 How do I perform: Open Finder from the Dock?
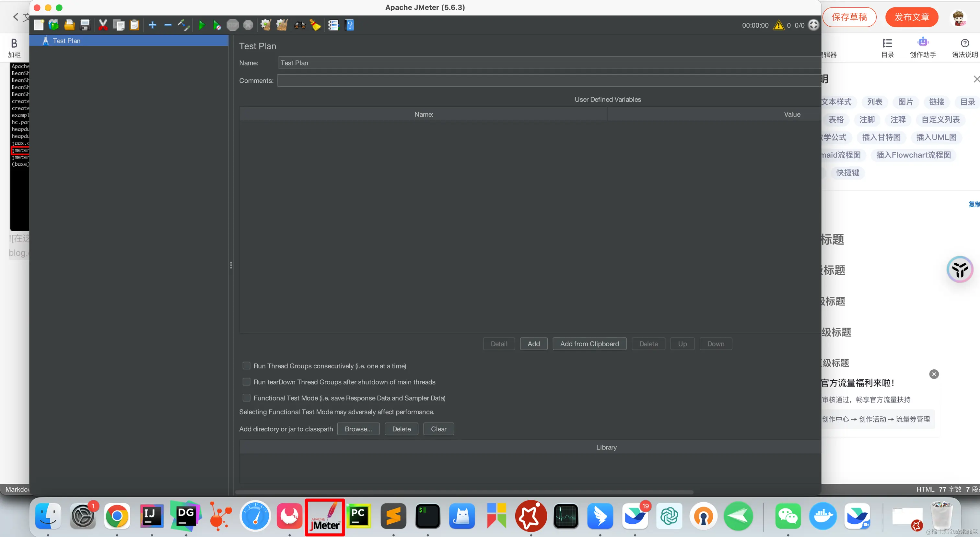pos(48,516)
